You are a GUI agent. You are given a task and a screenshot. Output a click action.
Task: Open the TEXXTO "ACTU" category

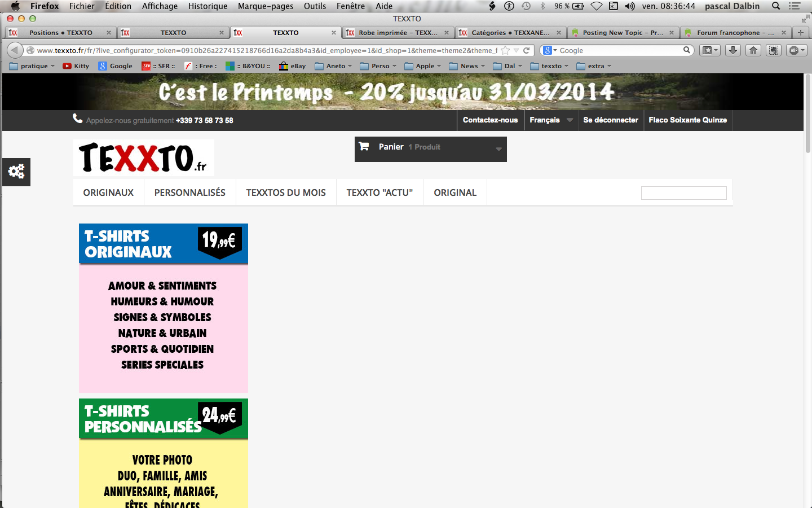click(x=379, y=192)
